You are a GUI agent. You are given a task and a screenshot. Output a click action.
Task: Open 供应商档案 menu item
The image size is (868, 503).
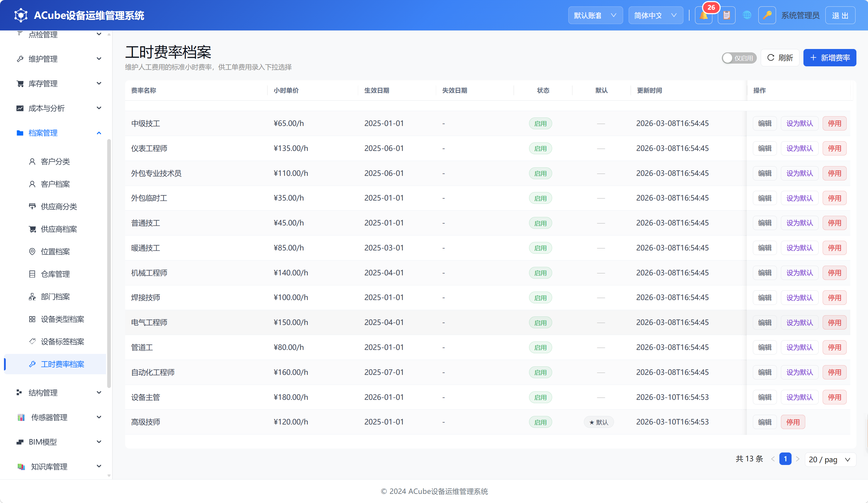[55, 229]
